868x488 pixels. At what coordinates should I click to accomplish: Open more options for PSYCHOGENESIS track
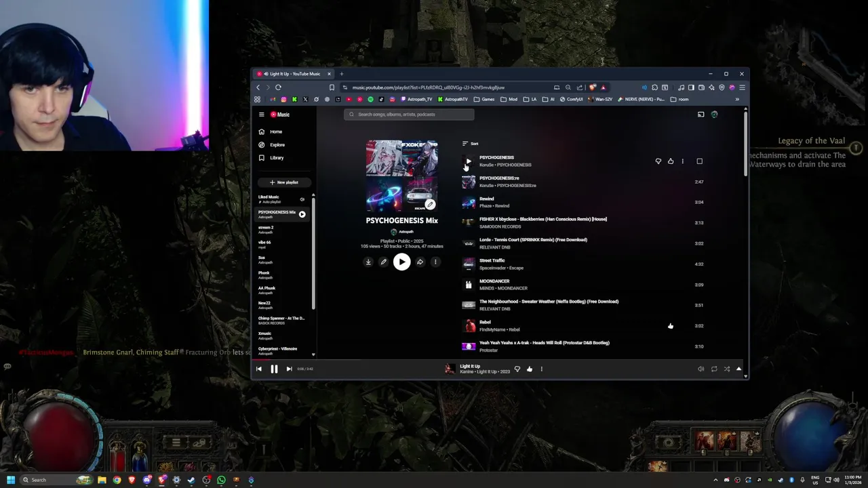coord(683,161)
